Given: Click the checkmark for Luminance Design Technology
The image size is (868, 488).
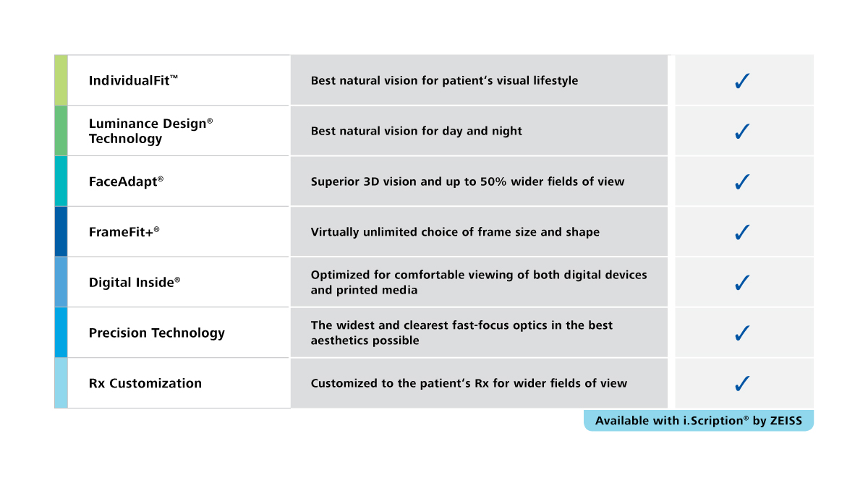Looking at the screenshot, I should click(743, 132).
